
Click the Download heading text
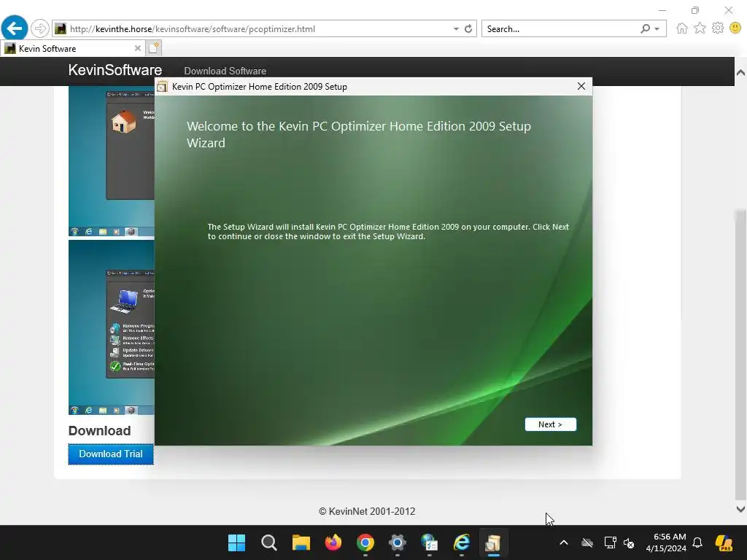pos(99,430)
